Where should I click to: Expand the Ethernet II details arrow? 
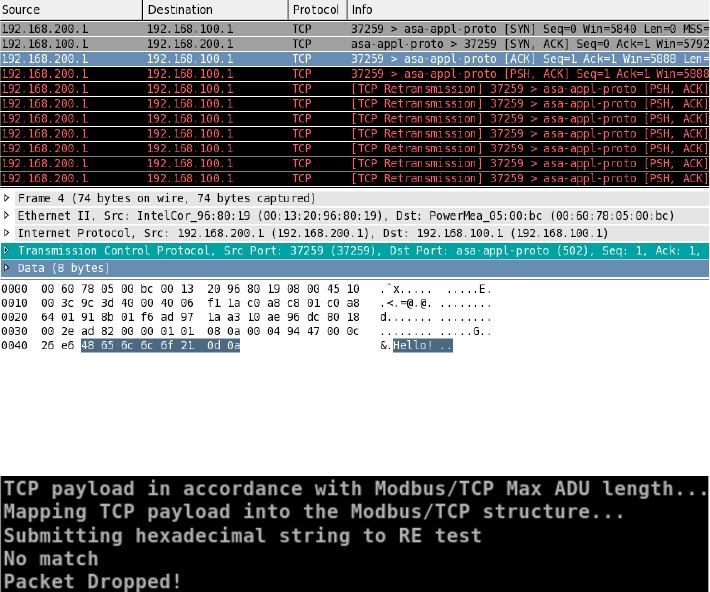click(8, 216)
